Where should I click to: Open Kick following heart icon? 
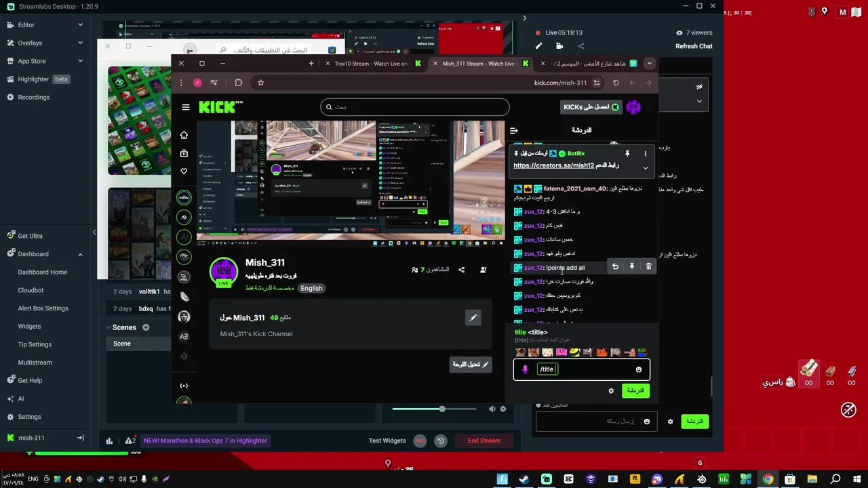(184, 171)
